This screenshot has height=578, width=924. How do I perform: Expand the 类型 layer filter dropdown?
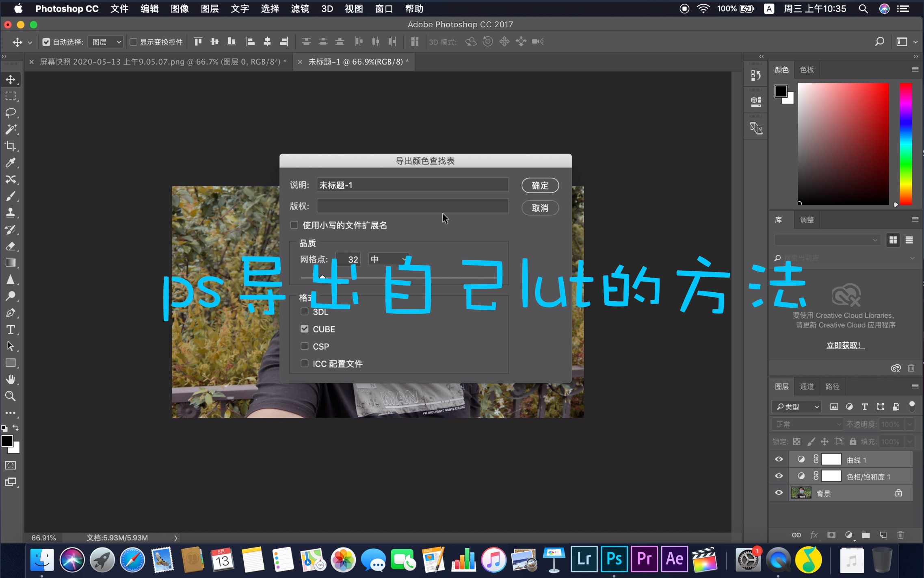[797, 406]
